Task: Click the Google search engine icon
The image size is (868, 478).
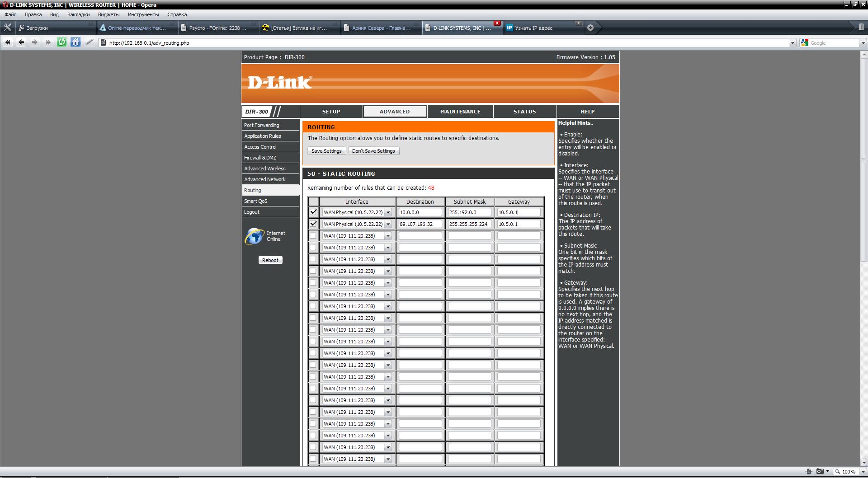Action: (804, 42)
